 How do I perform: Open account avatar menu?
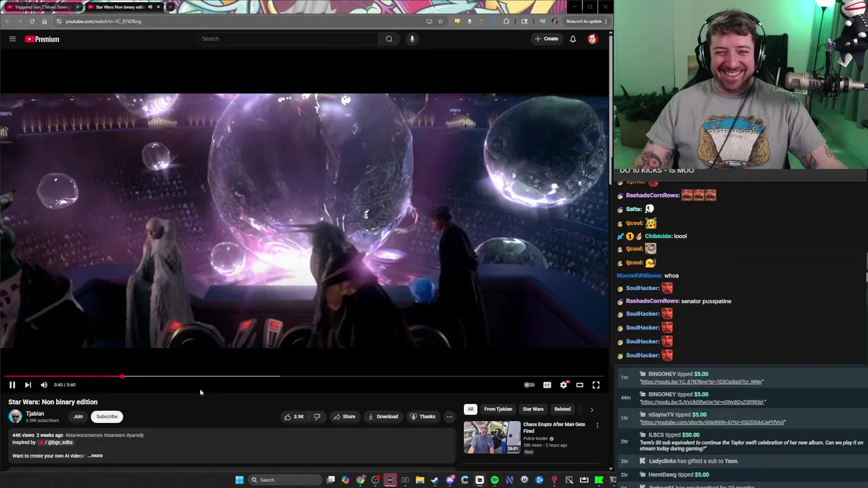coord(593,39)
